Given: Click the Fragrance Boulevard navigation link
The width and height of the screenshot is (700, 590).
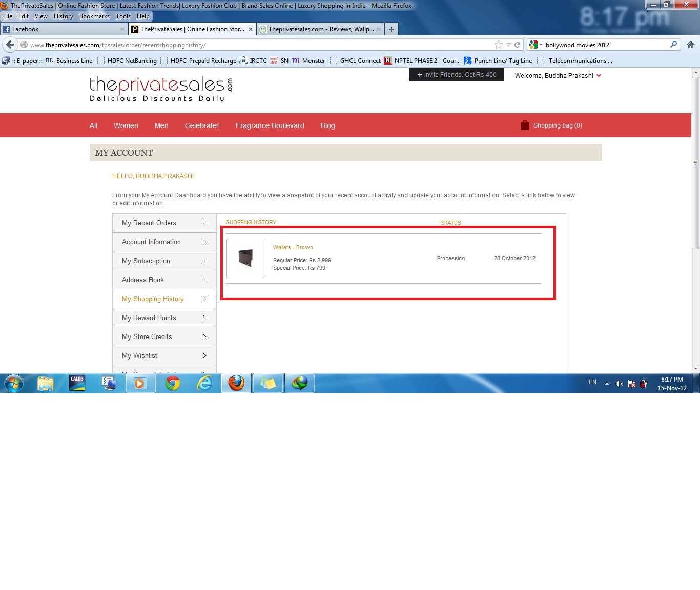Looking at the screenshot, I should click(x=270, y=126).
